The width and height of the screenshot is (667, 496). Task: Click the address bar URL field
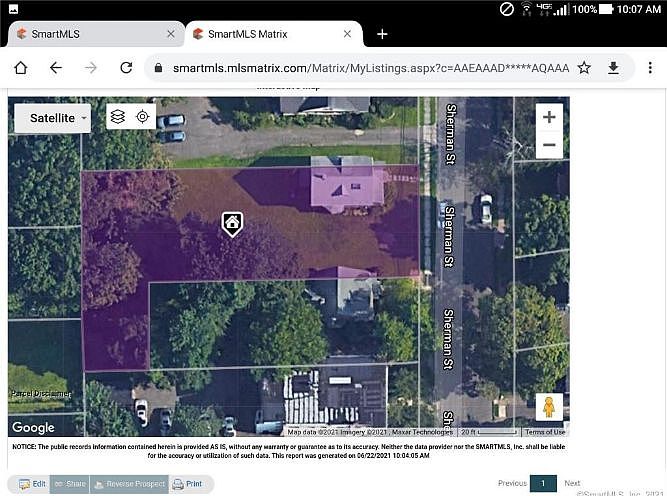tap(370, 68)
